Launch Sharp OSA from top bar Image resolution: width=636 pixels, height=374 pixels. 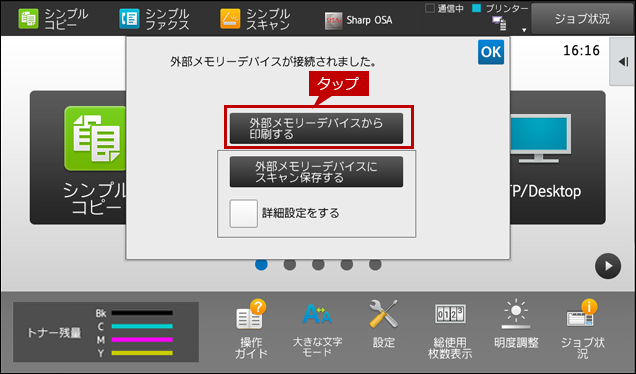359,20
